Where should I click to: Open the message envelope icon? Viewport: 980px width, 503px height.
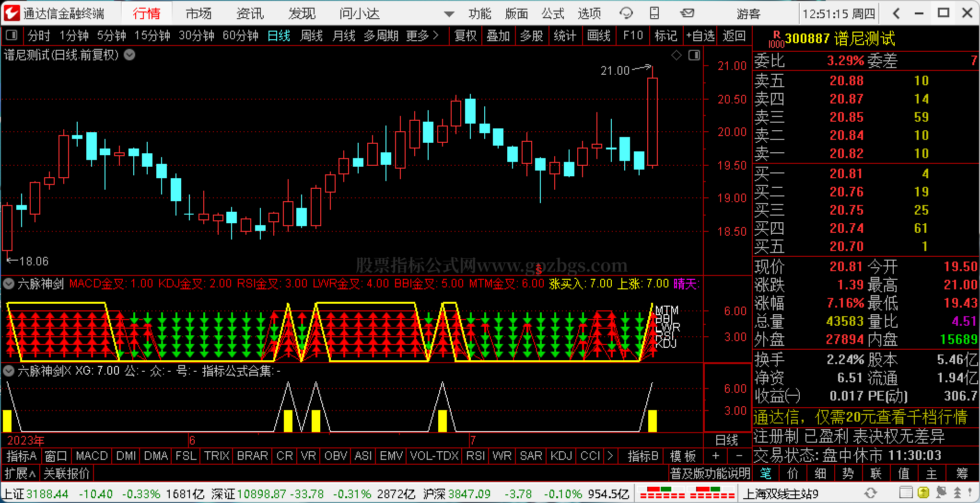coord(687,13)
